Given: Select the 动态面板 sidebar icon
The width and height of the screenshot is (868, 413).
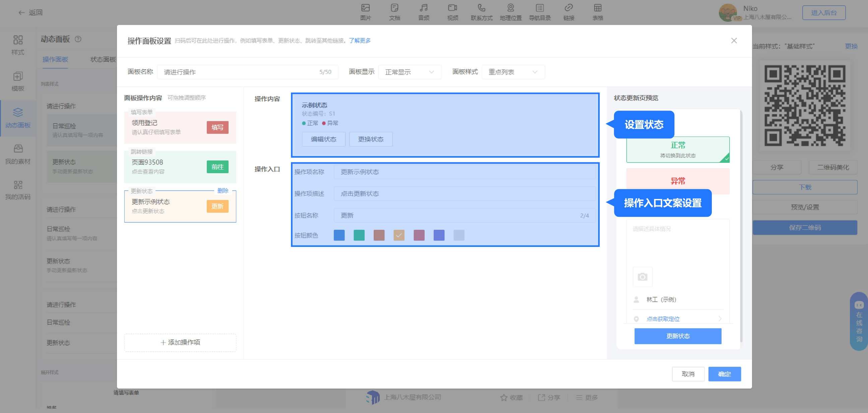Looking at the screenshot, I should coord(18,118).
